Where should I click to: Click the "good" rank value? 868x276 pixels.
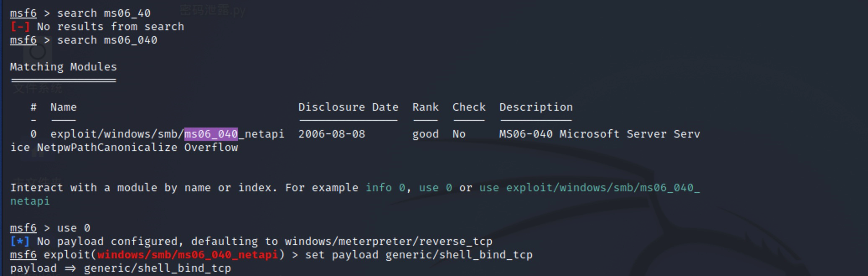(x=425, y=134)
